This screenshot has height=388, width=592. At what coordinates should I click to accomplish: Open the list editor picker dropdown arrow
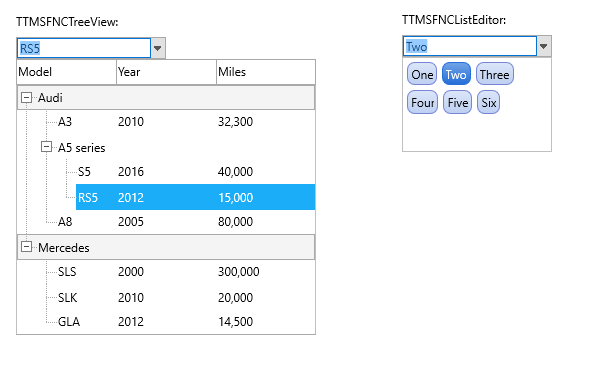544,46
